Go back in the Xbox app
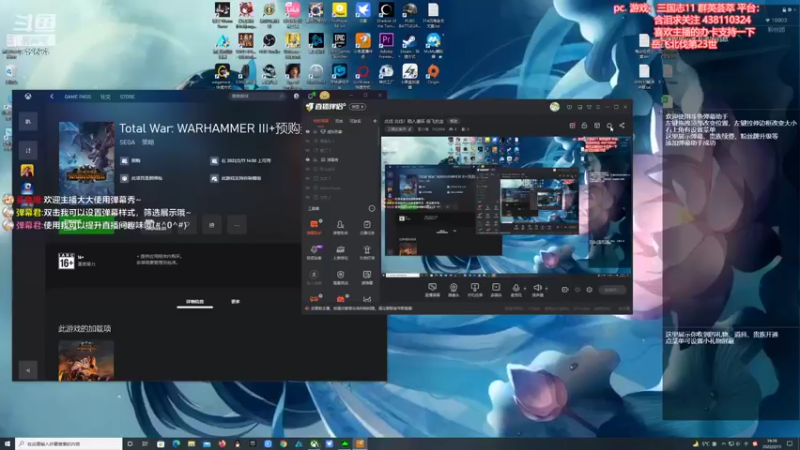 pos(52,96)
